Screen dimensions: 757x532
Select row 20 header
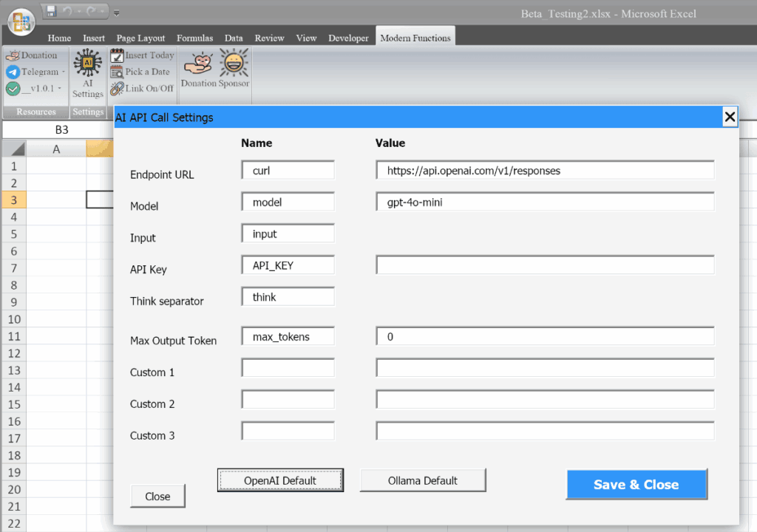click(14, 490)
